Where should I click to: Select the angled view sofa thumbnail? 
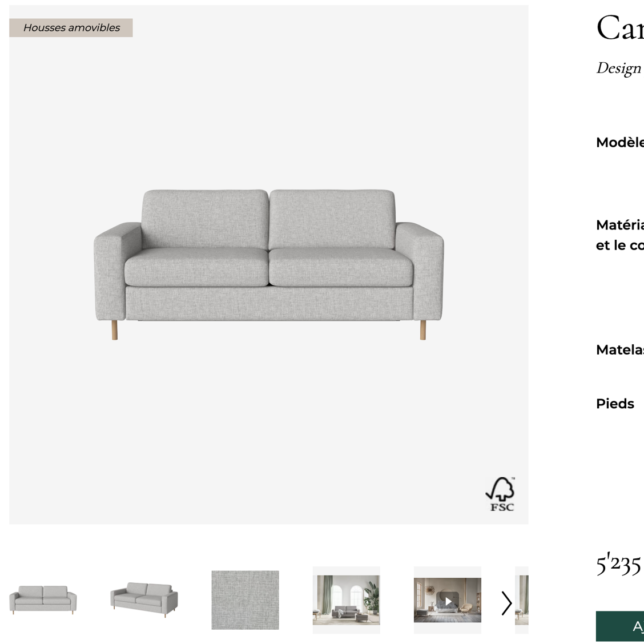(x=144, y=600)
